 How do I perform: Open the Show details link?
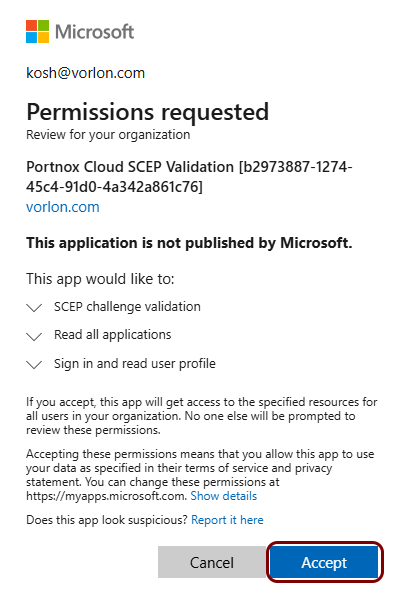tap(223, 496)
